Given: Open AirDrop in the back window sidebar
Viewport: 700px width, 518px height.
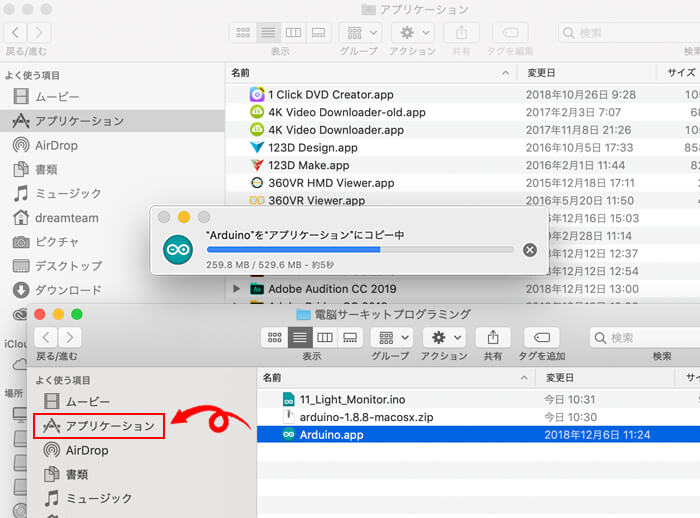Looking at the screenshot, I should coord(46,145).
